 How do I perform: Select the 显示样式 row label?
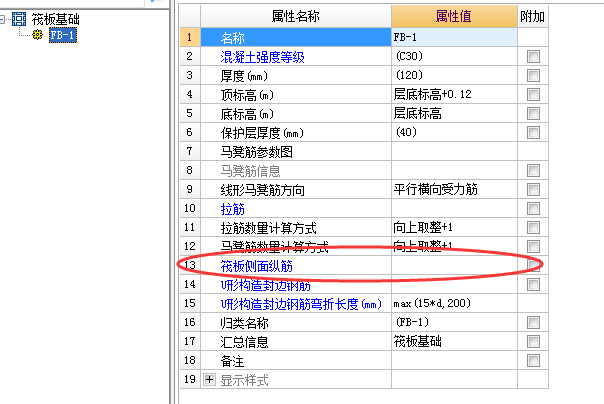tap(244, 381)
